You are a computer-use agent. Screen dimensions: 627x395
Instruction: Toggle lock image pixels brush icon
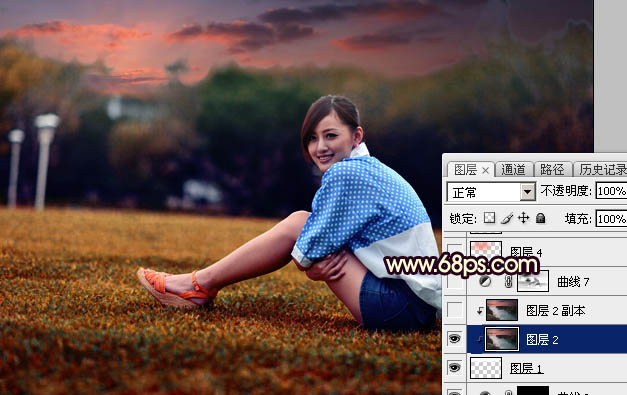(507, 218)
